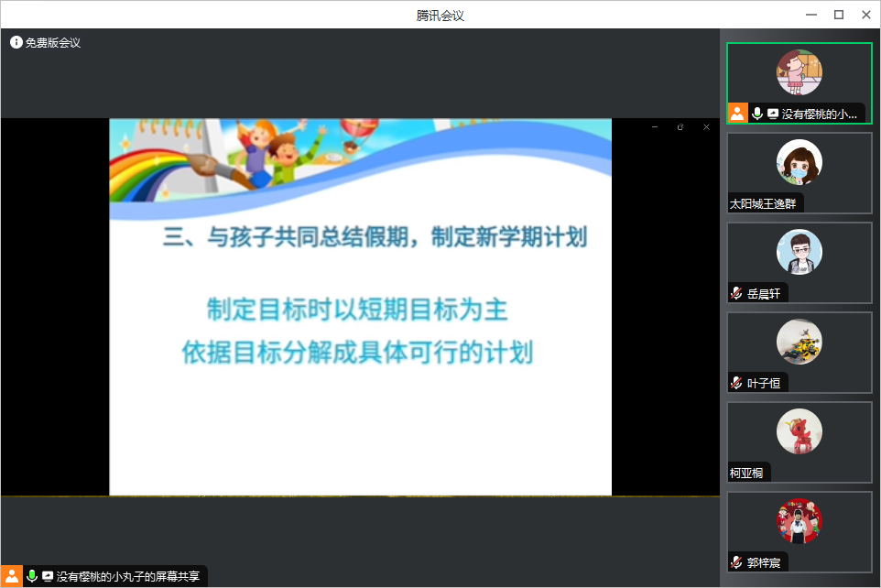Select 岳晨轩 avatar
This screenshot has height=588, width=881.
pyautogui.click(x=799, y=252)
